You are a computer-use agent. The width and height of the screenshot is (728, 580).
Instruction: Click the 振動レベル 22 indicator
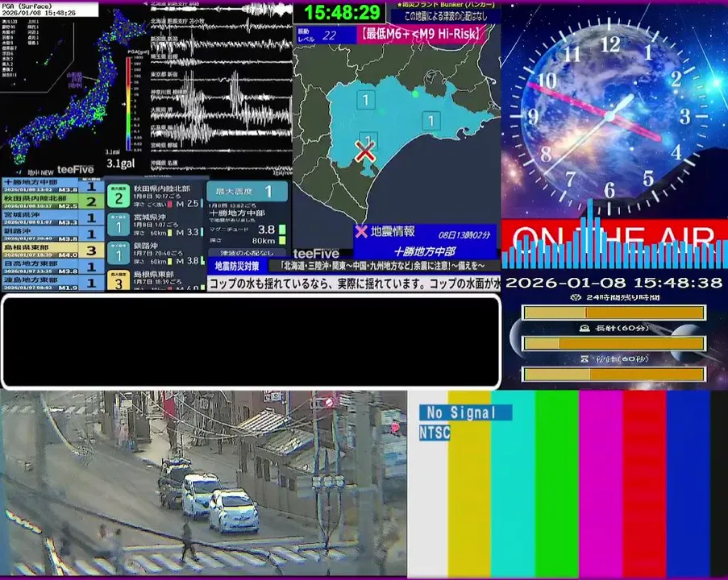[x=326, y=35]
